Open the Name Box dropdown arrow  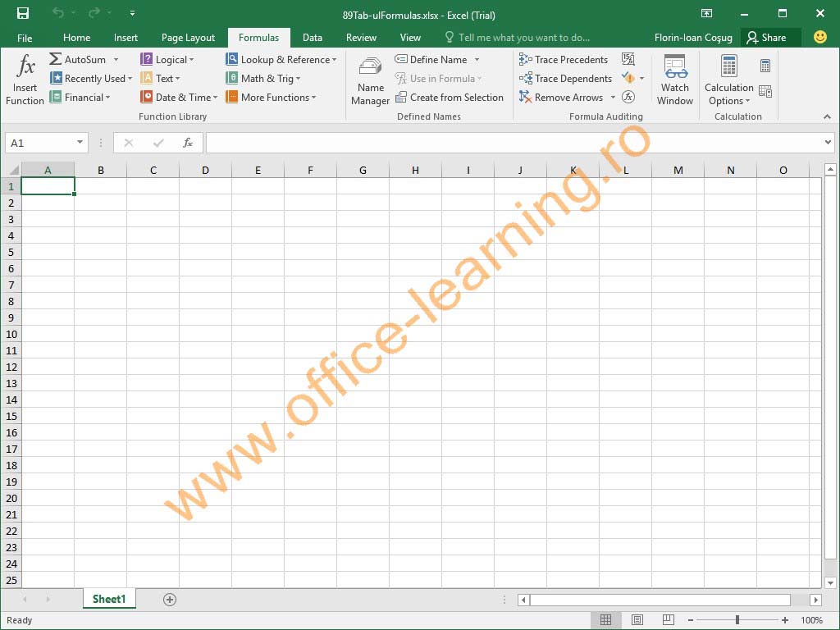tap(80, 143)
